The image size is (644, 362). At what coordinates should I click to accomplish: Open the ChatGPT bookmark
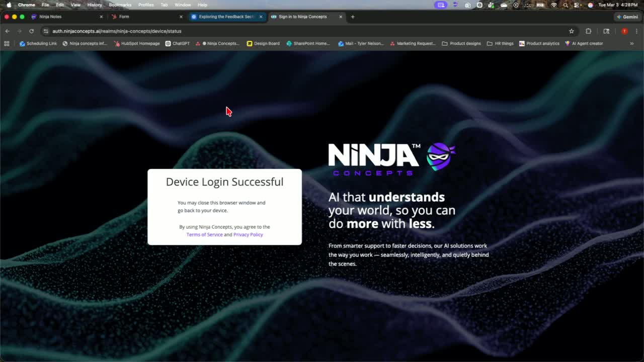click(x=178, y=44)
